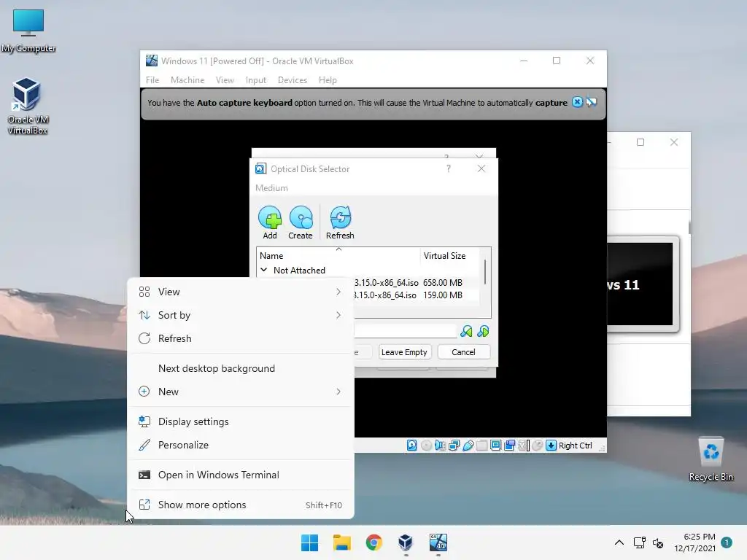Viewport: 747px width, 560px height.
Task: Open the File menu in the VM window
Action: pos(152,80)
